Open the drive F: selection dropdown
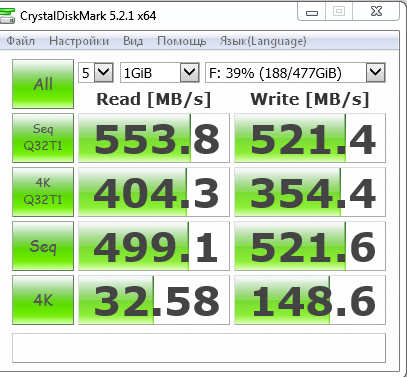This screenshot has height=377, width=407. pyautogui.click(x=295, y=72)
